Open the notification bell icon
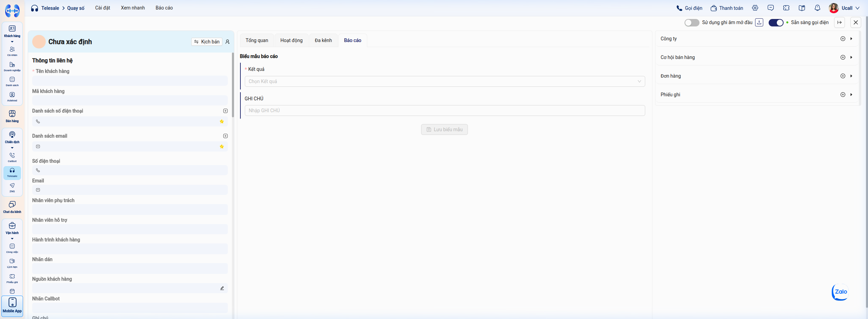868x319 pixels. 817,8
